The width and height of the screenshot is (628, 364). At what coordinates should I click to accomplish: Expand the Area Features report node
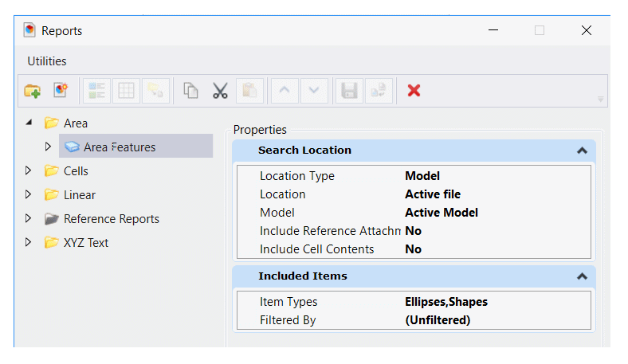pyautogui.click(x=48, y=147)
